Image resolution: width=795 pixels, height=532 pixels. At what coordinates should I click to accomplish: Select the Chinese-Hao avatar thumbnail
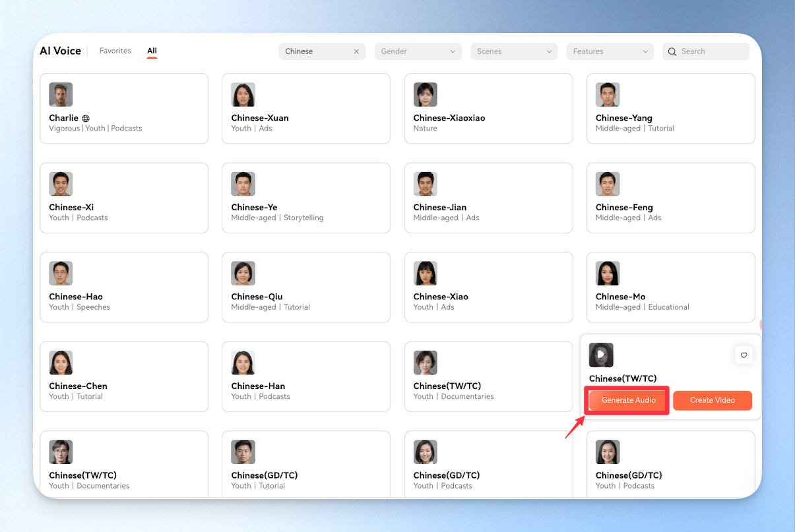(x=61, y=274)
